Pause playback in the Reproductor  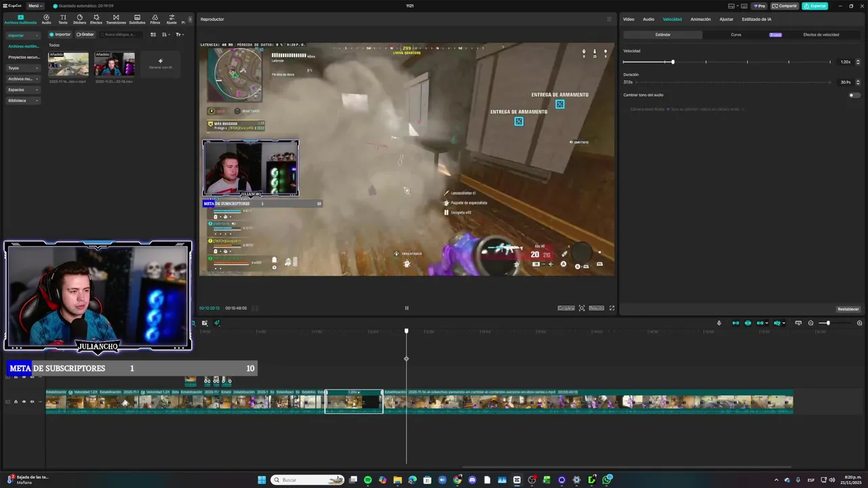(x=407, y=308)
